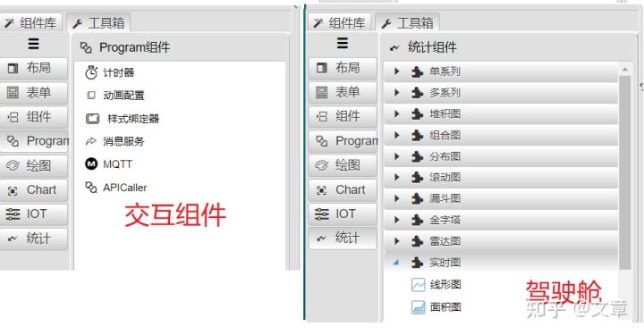Viewport: 644px width, 335px height.
Task: Click 统计组件 header icon
Action: pos(394,48)
